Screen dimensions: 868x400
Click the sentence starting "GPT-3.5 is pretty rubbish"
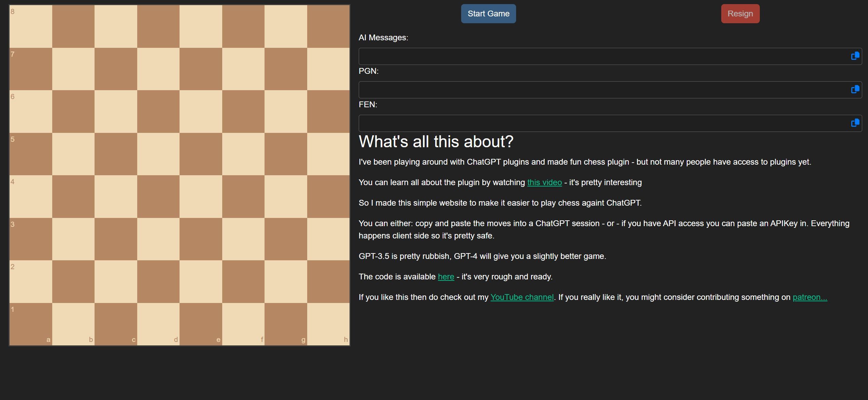click(x=482, y=256)
